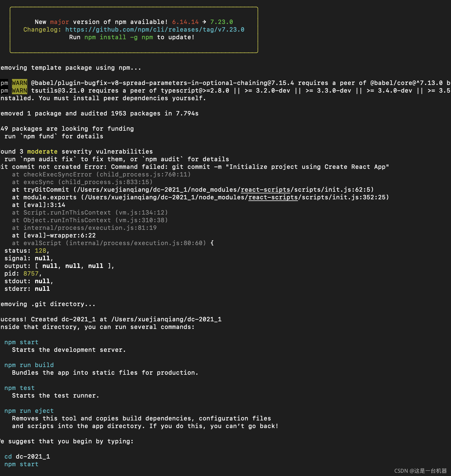
Task: Click the 'Initialize project using Create React App' message
Action: [x=307, y=167]
